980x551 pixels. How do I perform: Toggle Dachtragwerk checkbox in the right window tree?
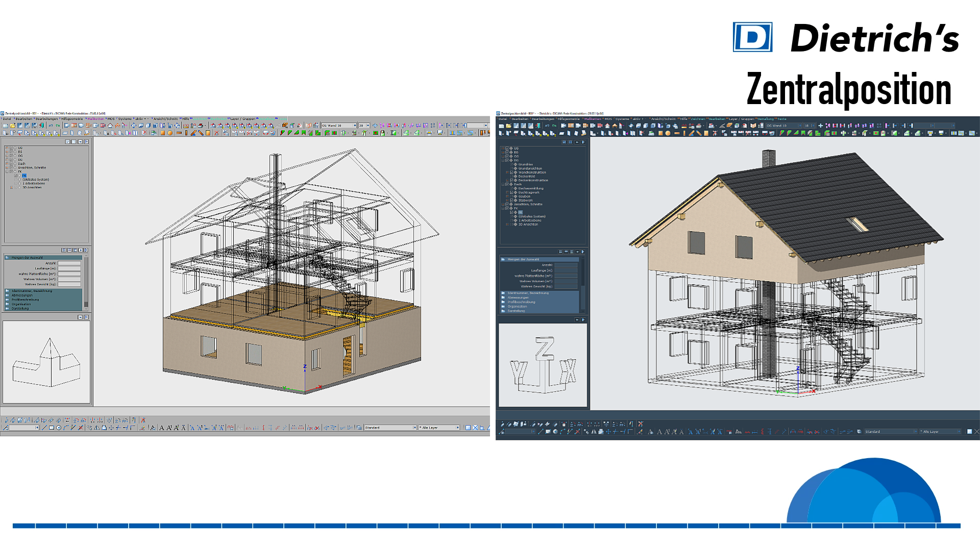click(x=511, y=192)
